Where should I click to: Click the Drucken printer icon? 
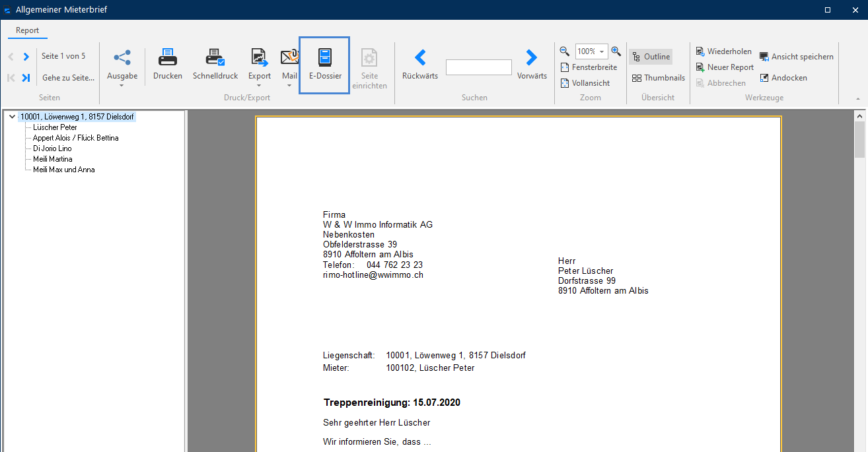pyautogui.click(x=168, y=58)
